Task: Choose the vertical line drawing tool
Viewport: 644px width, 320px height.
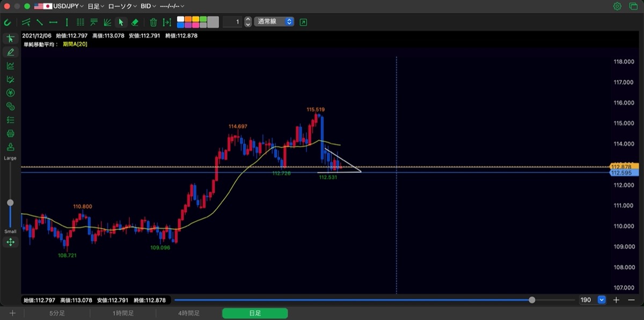Action: point(67,23)
